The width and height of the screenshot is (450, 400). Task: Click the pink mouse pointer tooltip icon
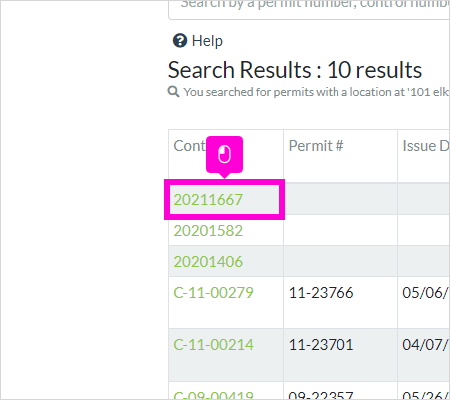(x=224, y=155)
